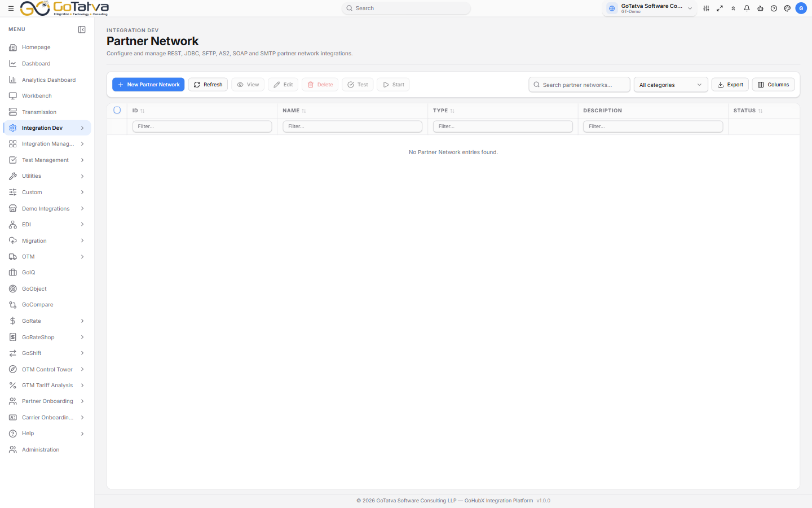Click the Export button
This screenshot has width=812, height=508.
tap(730, 85)
